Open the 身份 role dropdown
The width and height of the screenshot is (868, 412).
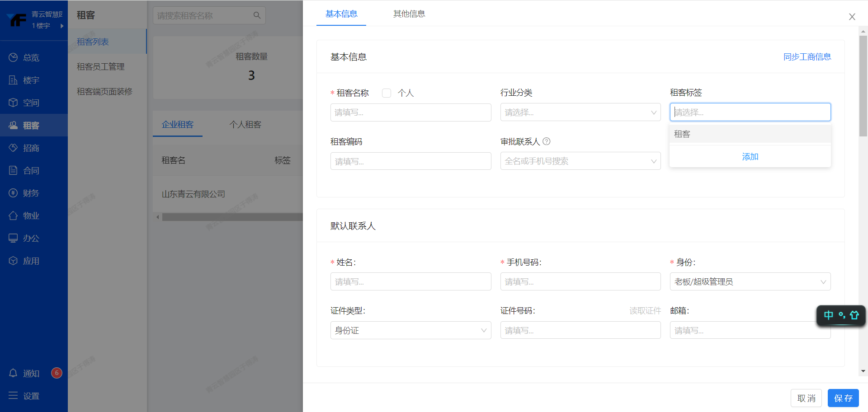pyautogui.click(x=750, y=282)
